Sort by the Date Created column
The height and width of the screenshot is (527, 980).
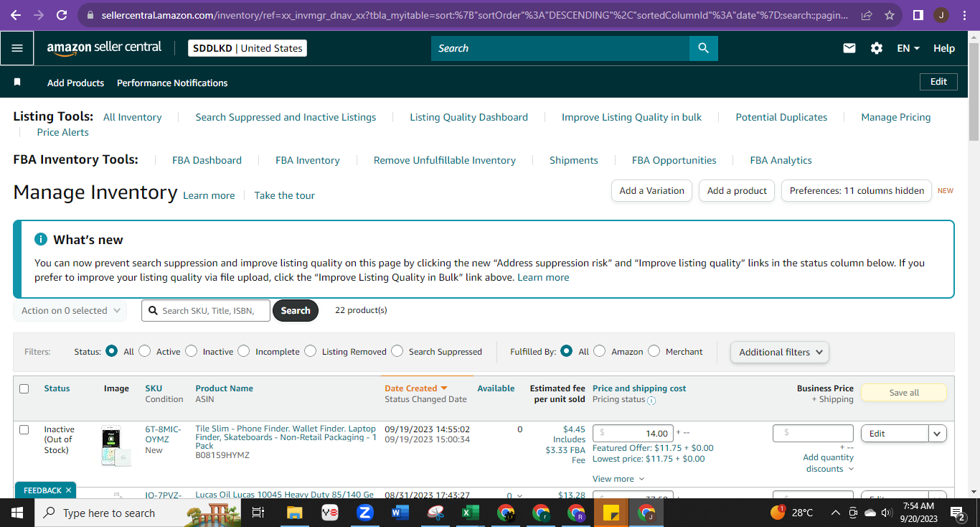point(416,388)
